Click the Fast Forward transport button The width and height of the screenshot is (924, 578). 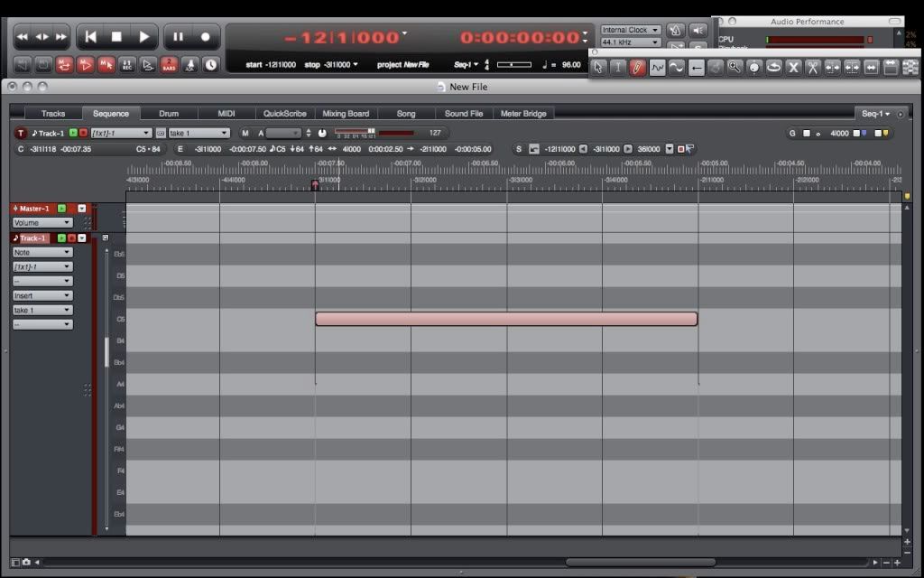[61, 37]
